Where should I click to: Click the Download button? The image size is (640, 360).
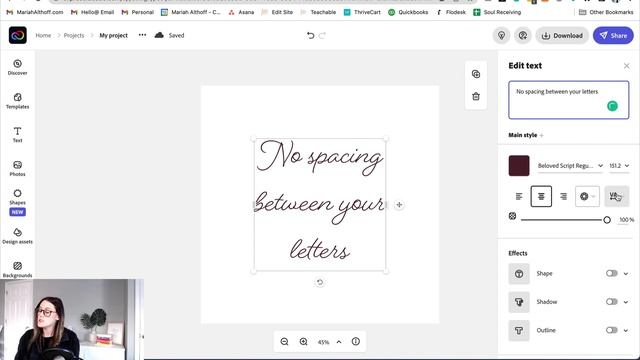tap(562, 36)
